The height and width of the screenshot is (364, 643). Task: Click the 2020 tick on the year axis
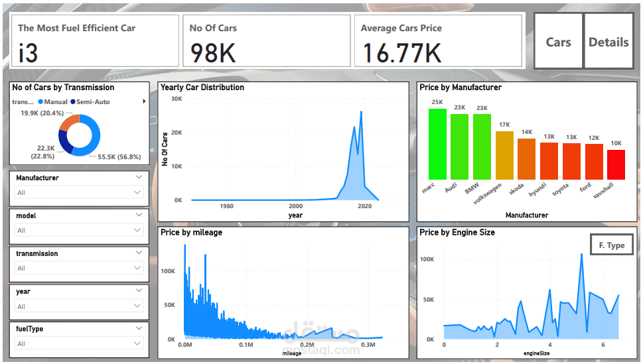(364, 206)
